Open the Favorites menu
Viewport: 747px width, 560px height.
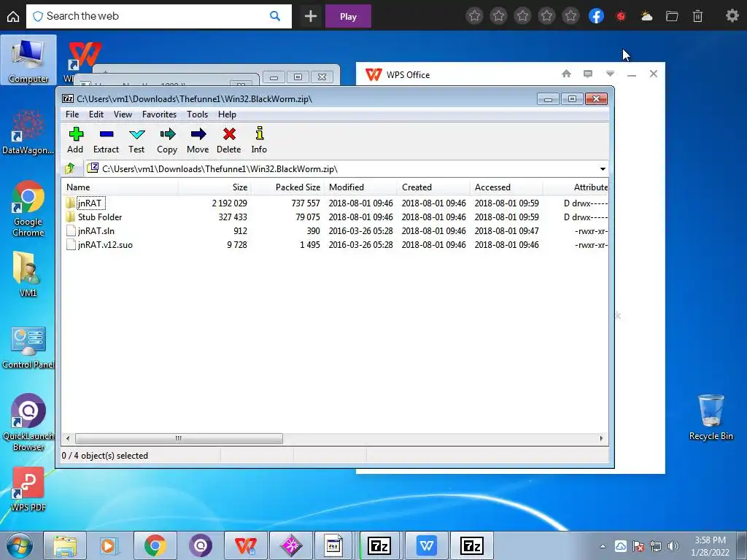159,114
